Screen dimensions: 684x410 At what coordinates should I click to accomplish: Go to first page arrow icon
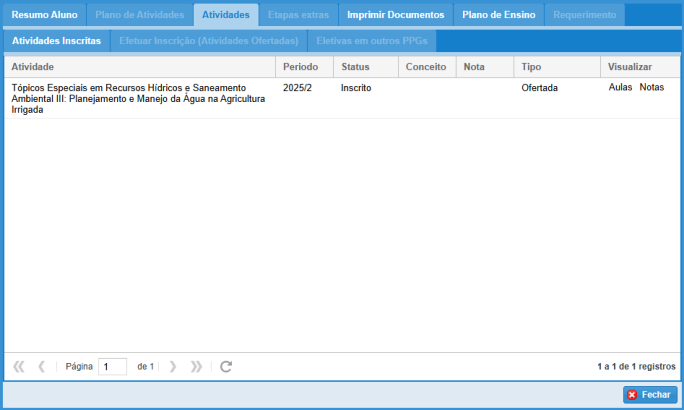[19, 367]
